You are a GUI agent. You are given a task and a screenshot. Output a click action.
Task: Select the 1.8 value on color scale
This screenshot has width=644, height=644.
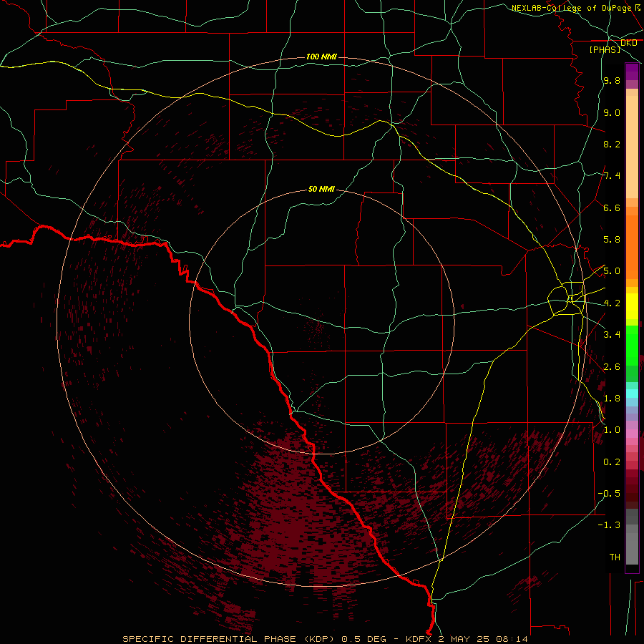(612, 399)
